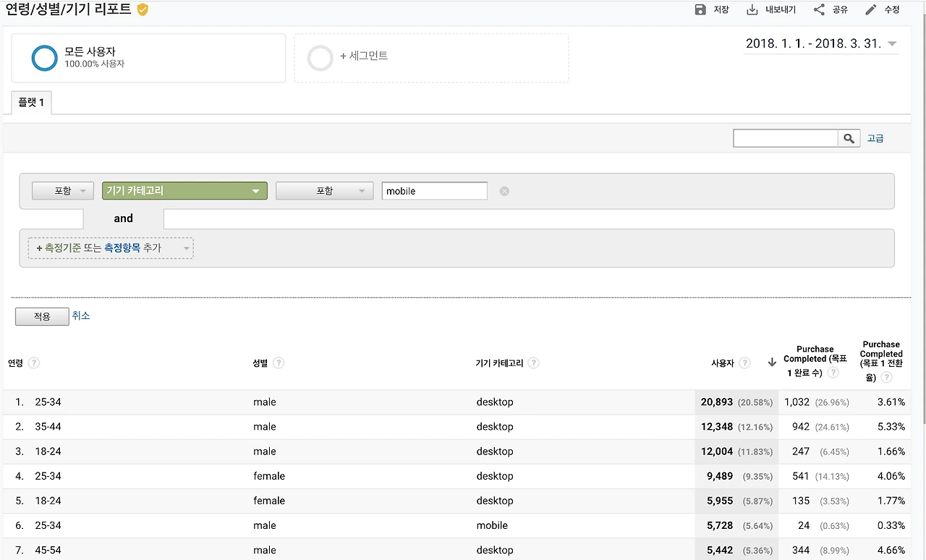Click the 적용 apply button
This screenshot has width=926, height=560.
click(42, 316)
